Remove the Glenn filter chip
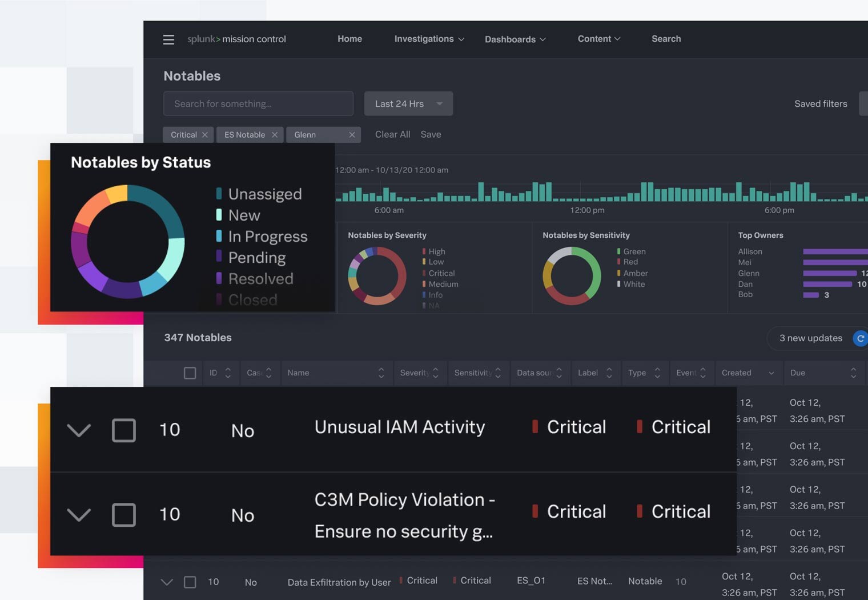 click(x=352, y=135)
